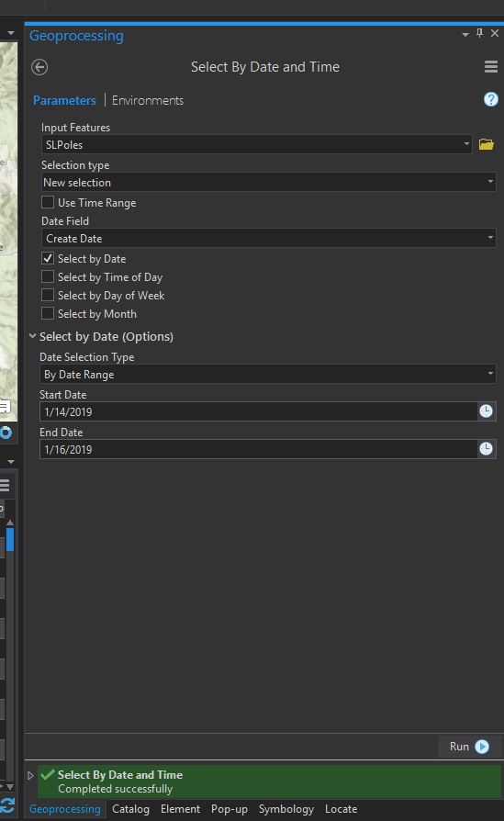
Task: Click the Completed successfully status message
Action: pyautogui.click(x=115, y=789)
